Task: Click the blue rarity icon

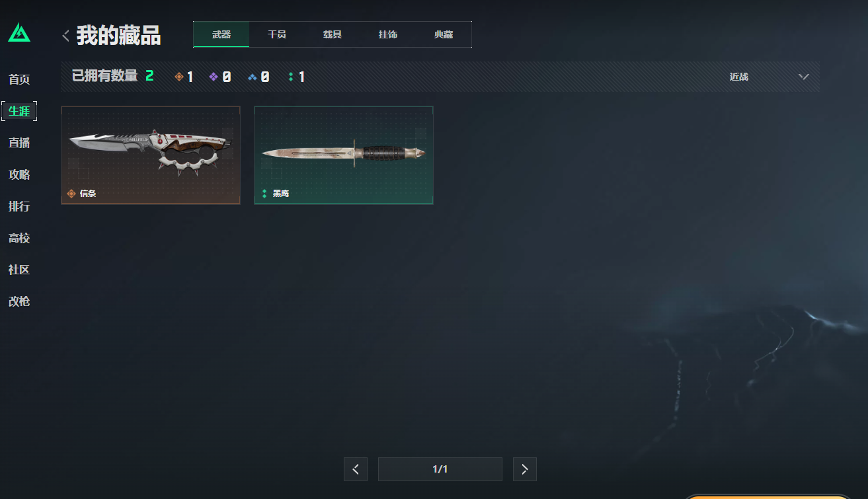Action: (x=252, y=77)
